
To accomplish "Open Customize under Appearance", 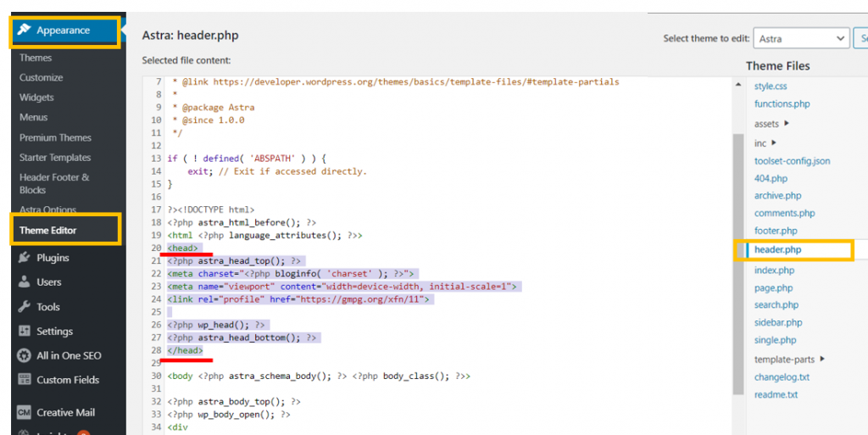I will tap(41, 78).
